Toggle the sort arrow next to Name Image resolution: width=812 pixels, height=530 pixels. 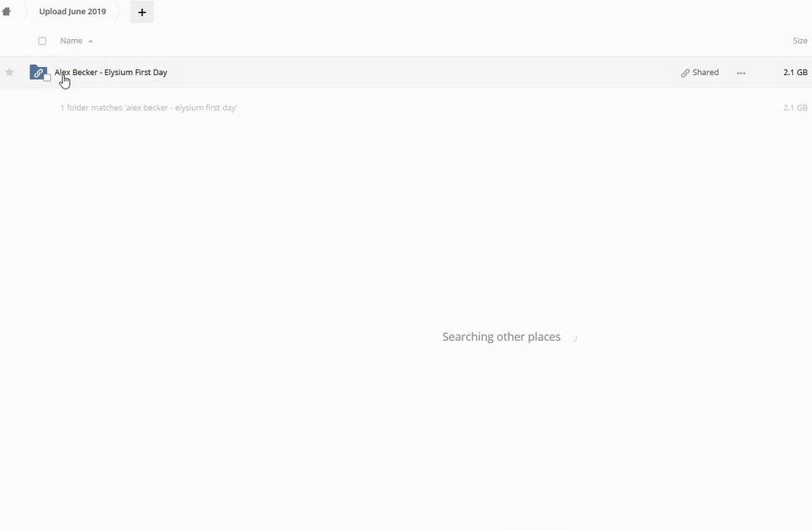coord(91,41)
